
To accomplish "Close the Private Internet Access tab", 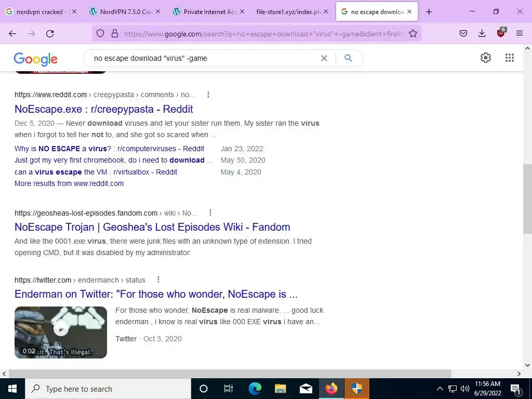I will [x=242, y=11].
